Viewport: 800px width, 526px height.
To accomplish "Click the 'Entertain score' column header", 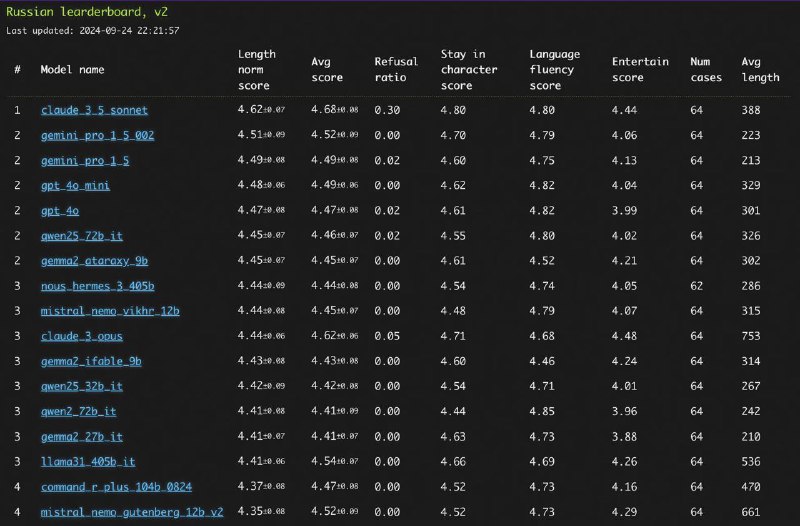I will (640, 70).
